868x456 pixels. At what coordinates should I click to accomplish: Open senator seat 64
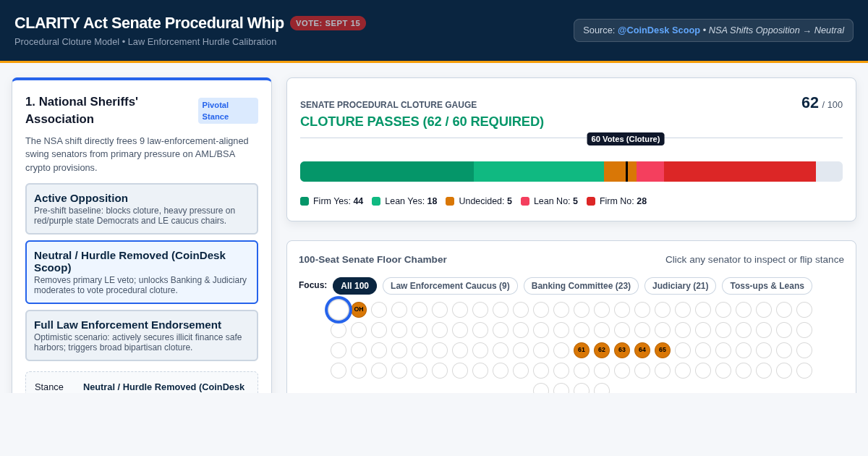point(642,350)
